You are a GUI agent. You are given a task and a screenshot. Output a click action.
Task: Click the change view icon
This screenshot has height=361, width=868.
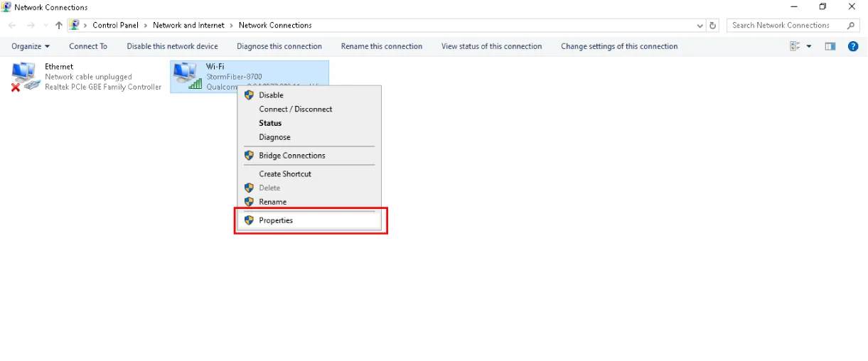pos(795,46)
